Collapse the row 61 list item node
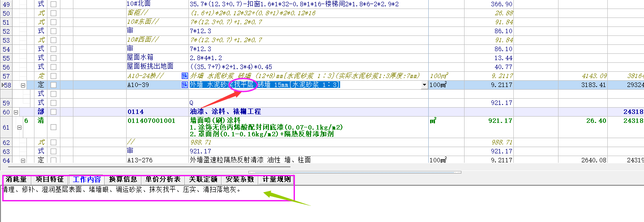 19,127
